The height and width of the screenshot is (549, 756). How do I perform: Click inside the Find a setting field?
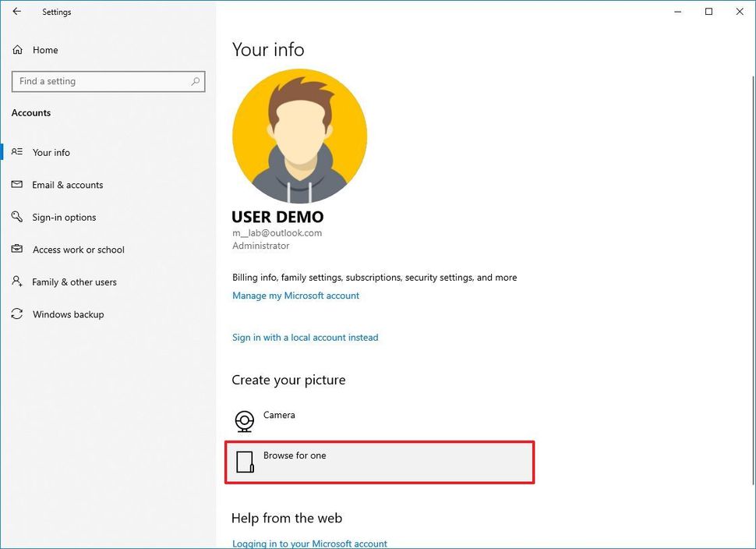tap(101, 81)
